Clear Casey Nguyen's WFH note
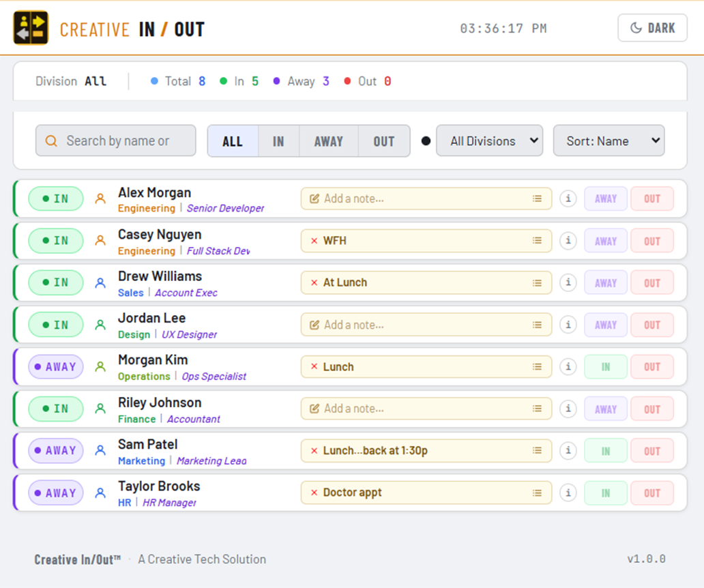704x588 pixels. pos(314,241)
